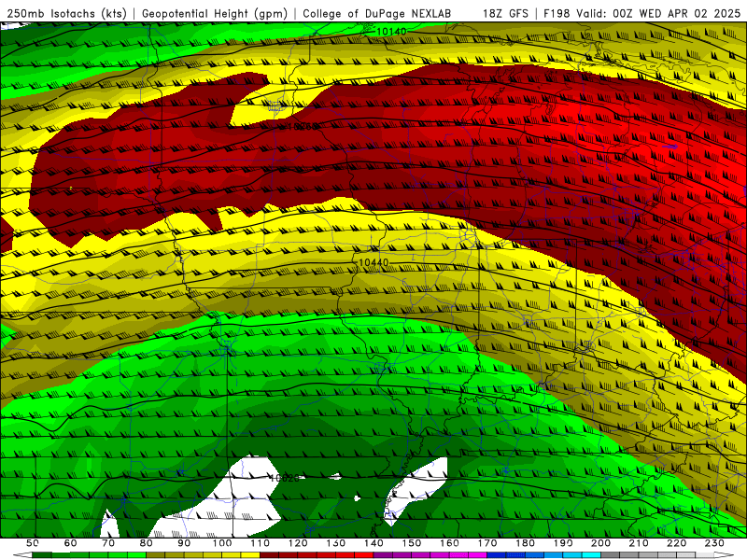
Task: Select the 180 tick label on legend
Action: point(526,543)
